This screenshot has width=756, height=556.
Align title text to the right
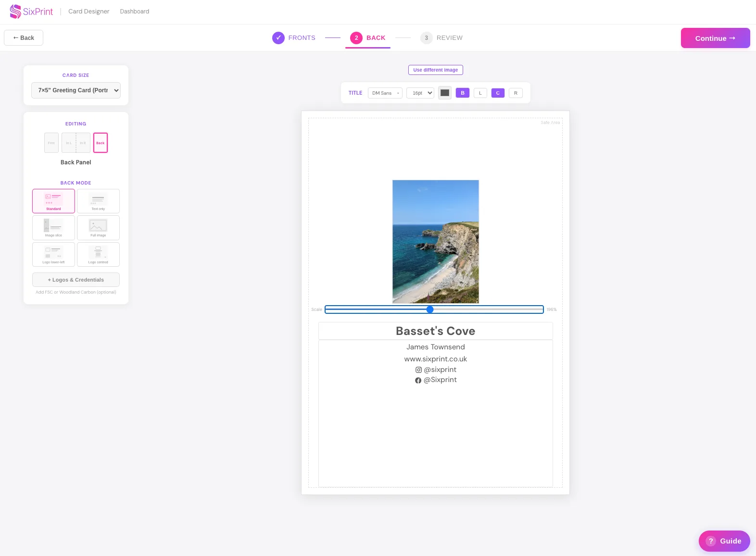516,93
